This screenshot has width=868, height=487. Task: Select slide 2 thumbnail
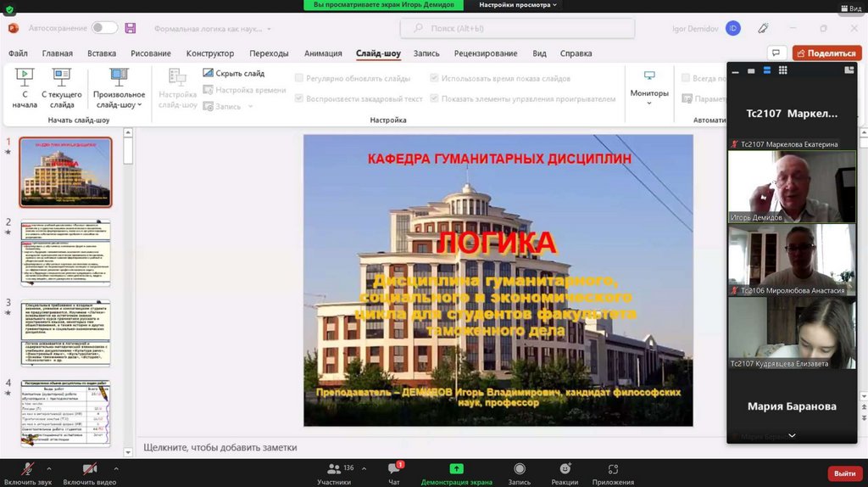click(x=65, y=253)
